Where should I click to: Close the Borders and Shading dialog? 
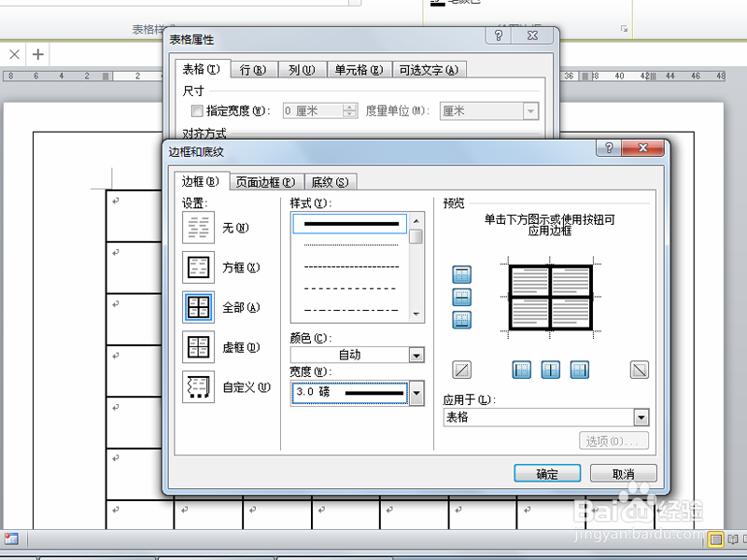[642, 147]
